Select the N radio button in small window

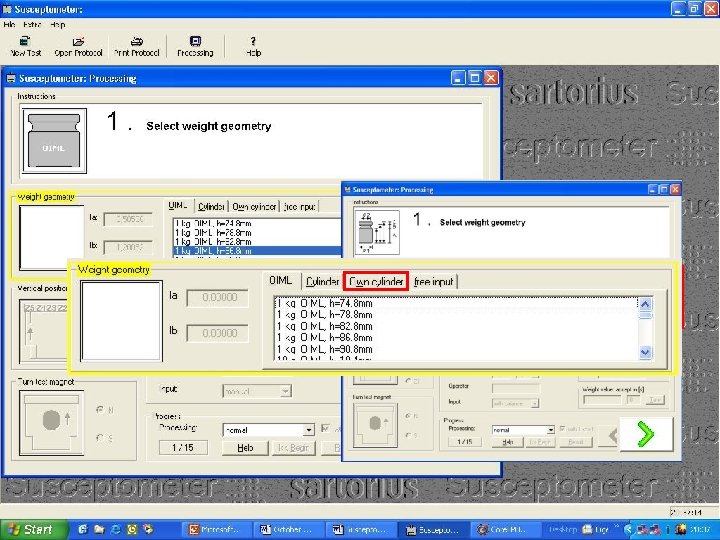[x=408, y=416]
